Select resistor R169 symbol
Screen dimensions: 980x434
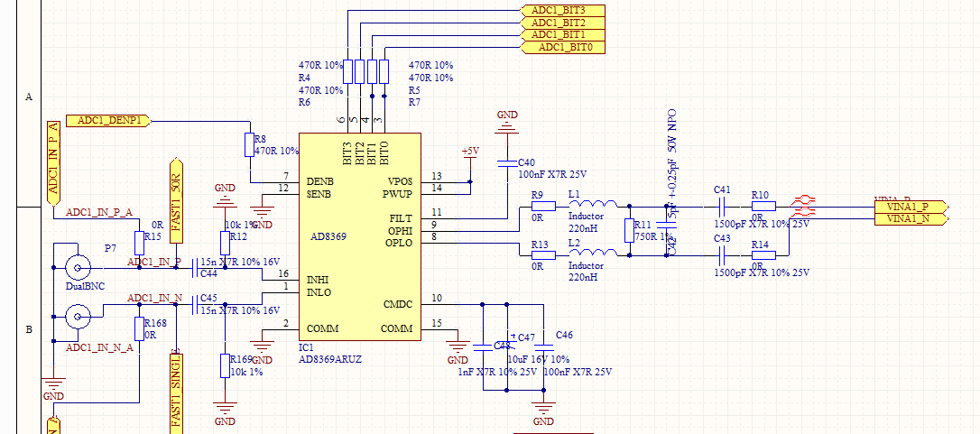tap(225, 365)
